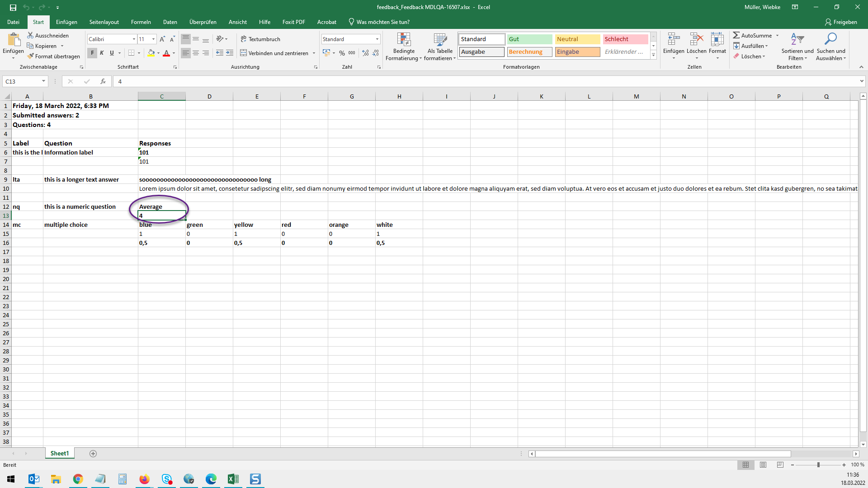This screenshot has width=868, height=488.
Task: Apply thousands separator 000 format
Action: click(x=352, y=53)
